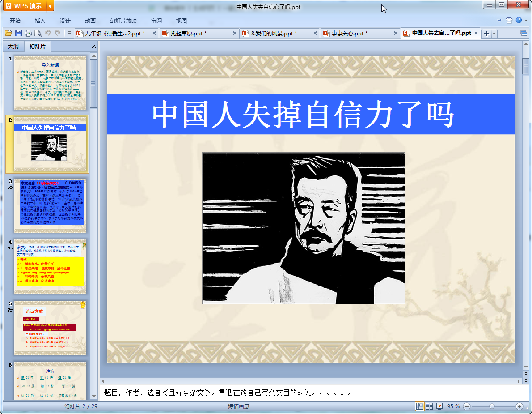Image resolution: width=532 pixels, height=414 pixels.
Task: Click the open folder icon
Action: point(8,33)
